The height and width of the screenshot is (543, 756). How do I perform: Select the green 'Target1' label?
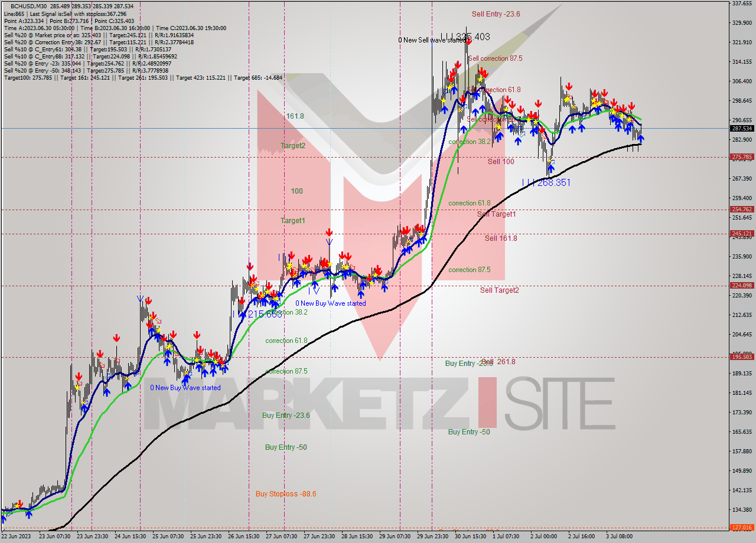tap(293, 220)
